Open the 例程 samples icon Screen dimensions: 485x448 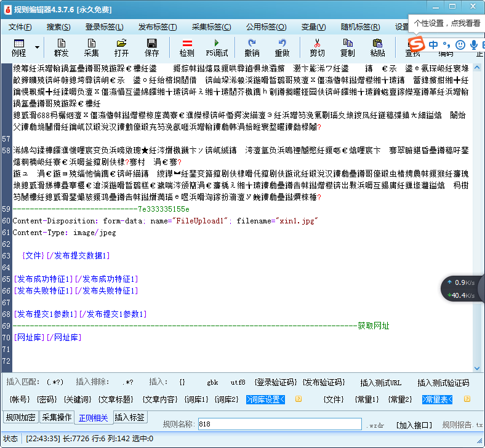point(19,47)
